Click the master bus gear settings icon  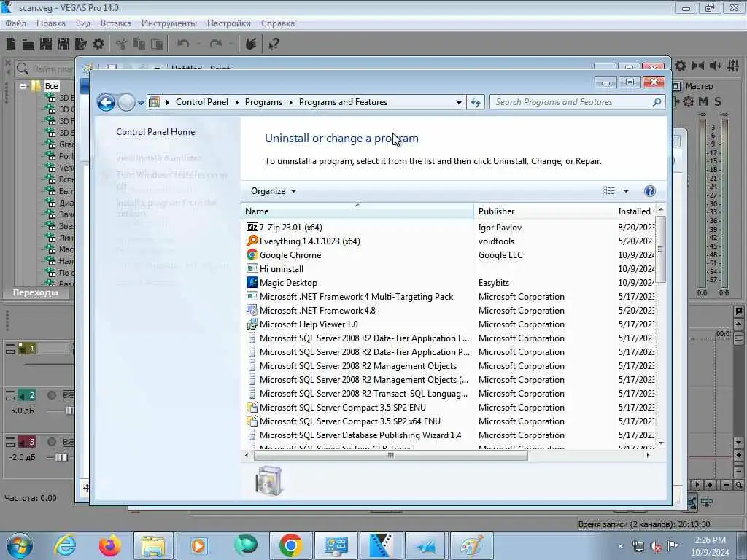[x=681, y=66]
